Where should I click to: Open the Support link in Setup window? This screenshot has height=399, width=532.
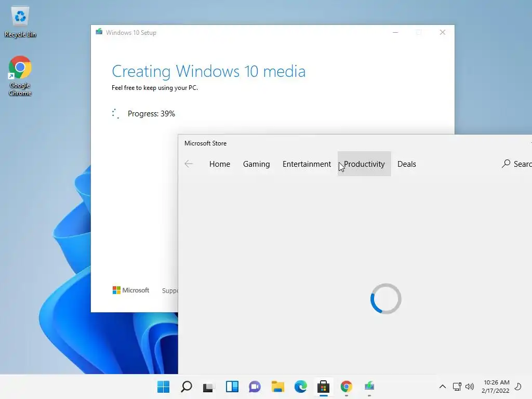[x=170, y=291]
